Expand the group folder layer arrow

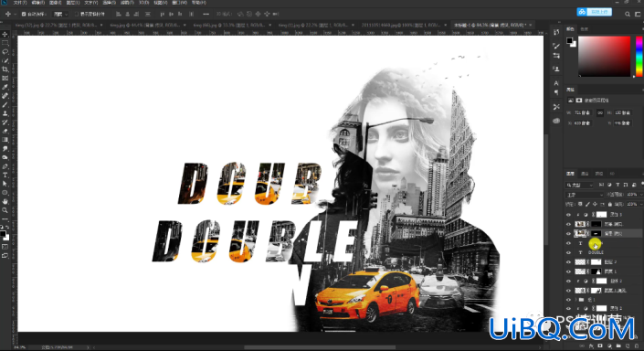[575, 300]
